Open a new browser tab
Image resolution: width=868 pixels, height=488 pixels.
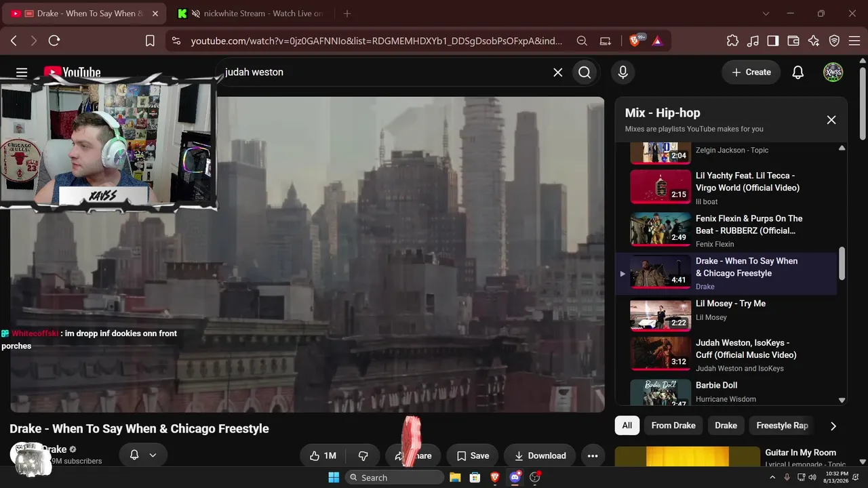click(x=347, y=14)
